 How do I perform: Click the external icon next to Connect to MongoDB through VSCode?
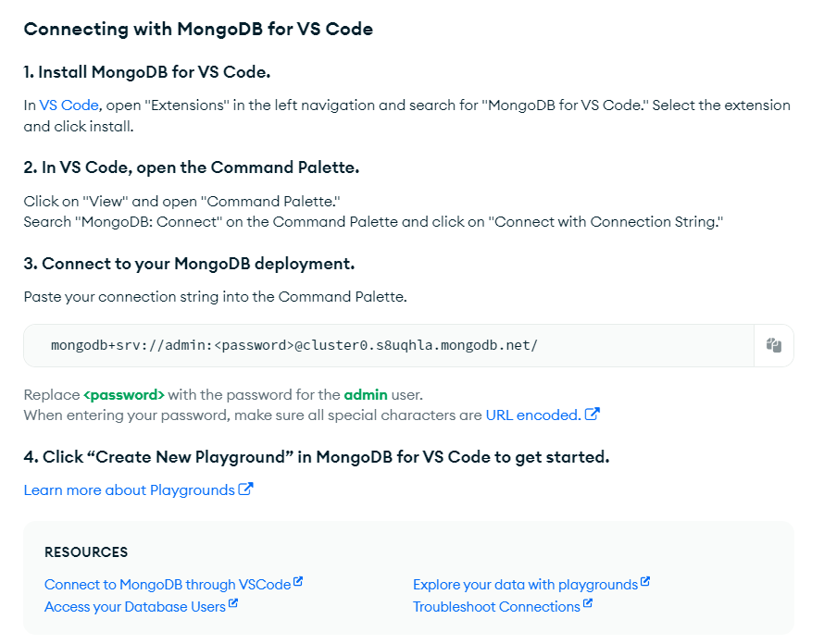298,581
